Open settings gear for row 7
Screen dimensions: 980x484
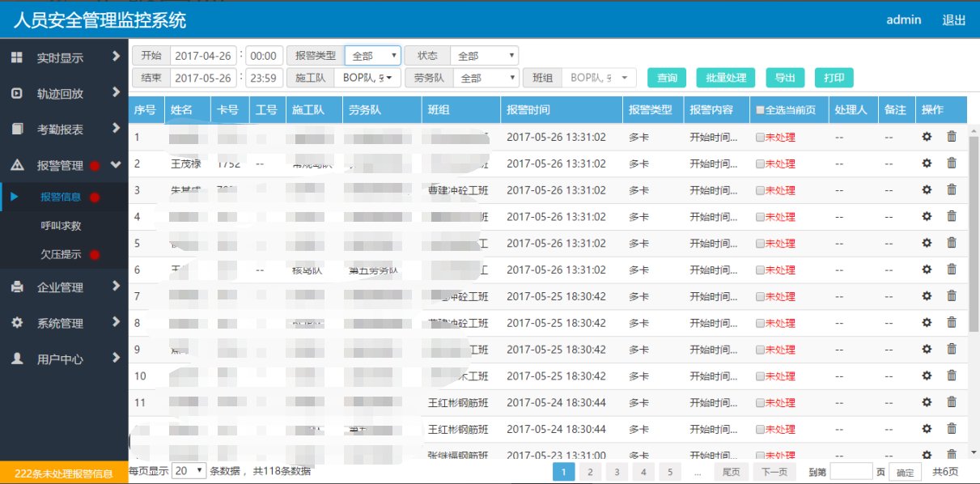(927, 296)
